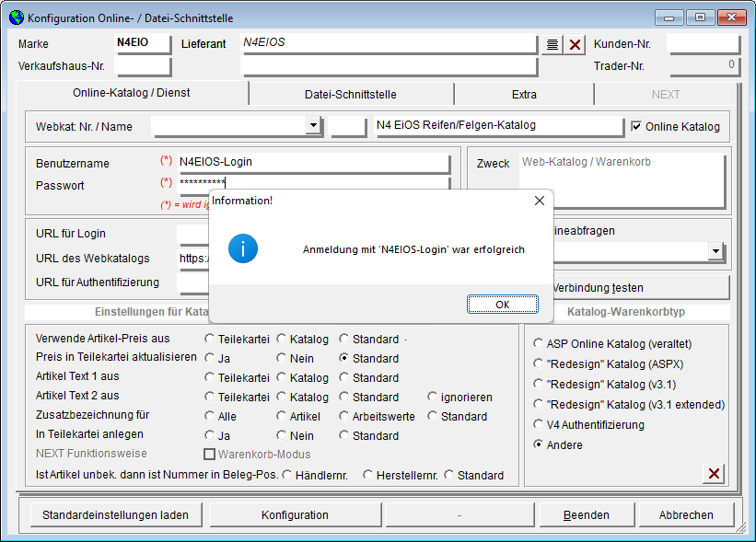
Task: Click the NEXT tab
Action: 666,95
